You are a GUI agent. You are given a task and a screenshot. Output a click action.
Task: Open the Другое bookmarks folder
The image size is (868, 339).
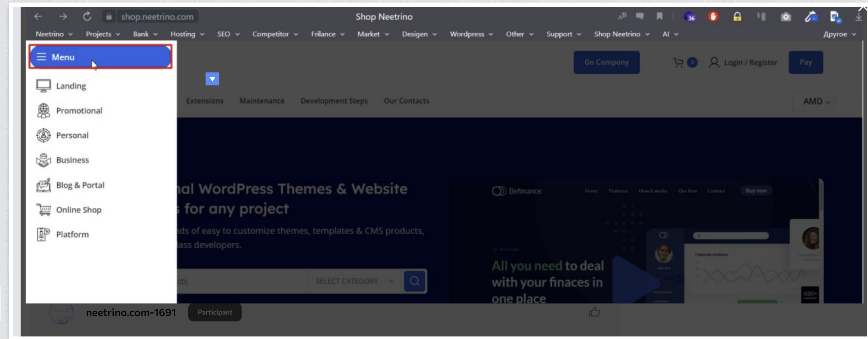[840, 34]
